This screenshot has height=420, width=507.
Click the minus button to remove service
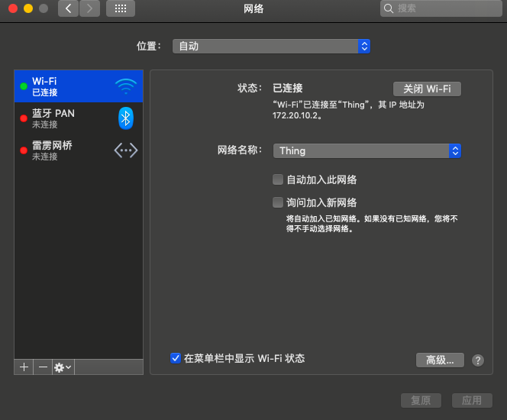click(x=43, y=367)
